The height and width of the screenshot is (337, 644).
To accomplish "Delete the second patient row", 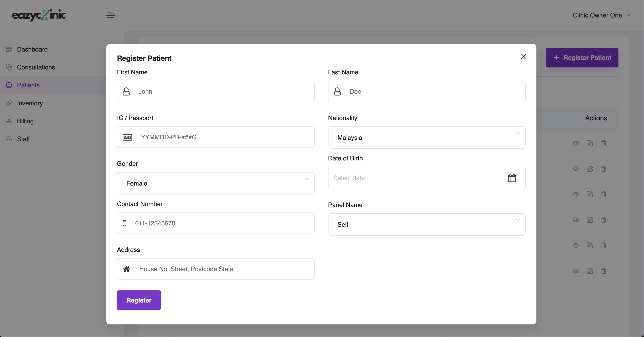I will (603, 169).
